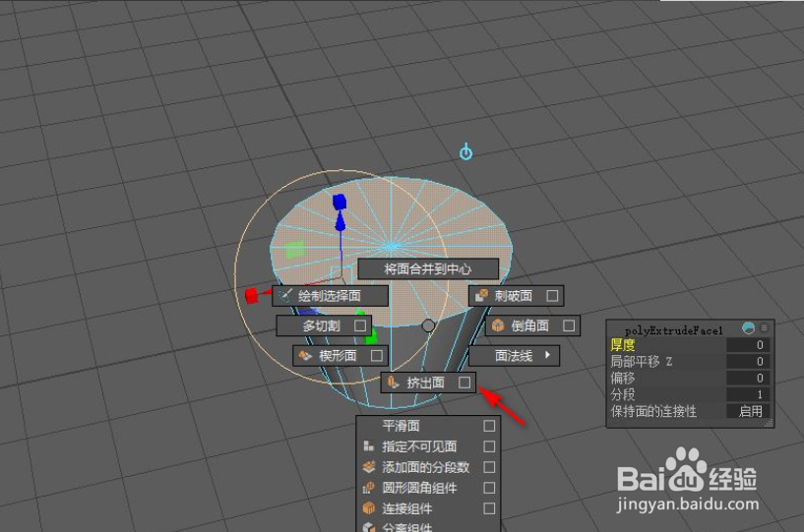Open the 圆形圆角组件 option box
The width and height of the screenshot is (804, 532).
[x=489, y=488]
